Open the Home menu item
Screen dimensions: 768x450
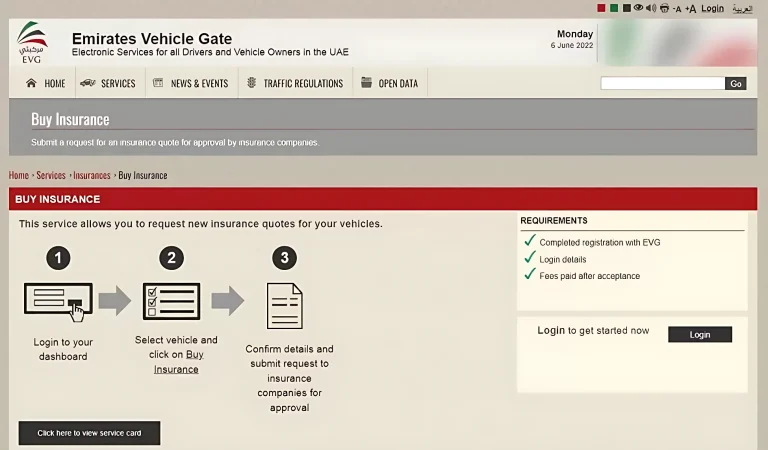(46, 83)
